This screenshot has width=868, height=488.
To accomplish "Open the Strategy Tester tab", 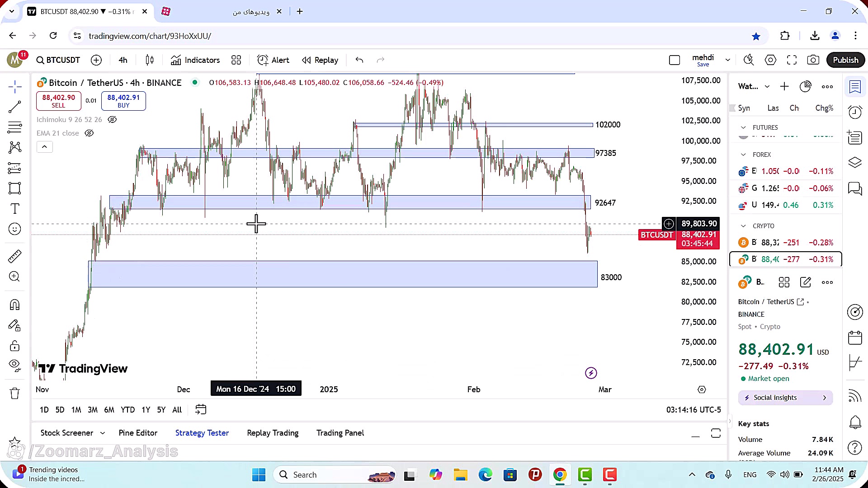I will pos(202,433).
